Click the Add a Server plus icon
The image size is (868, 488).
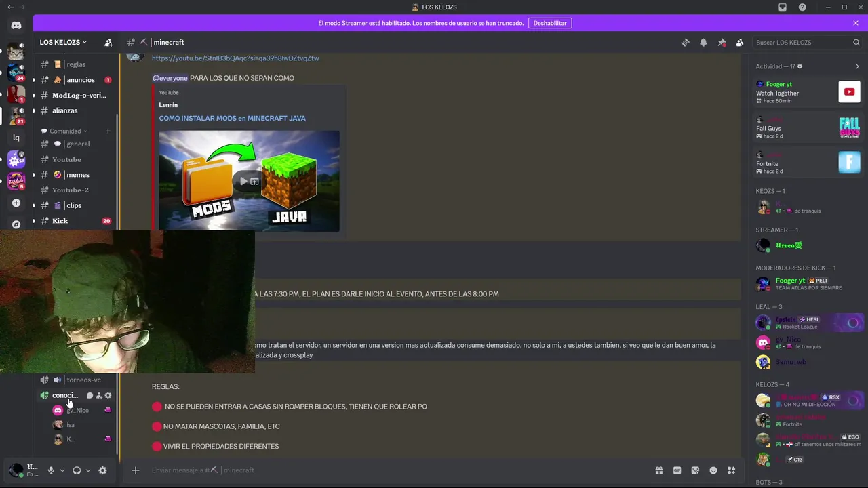pyautogui.click(x=16, y=203)
